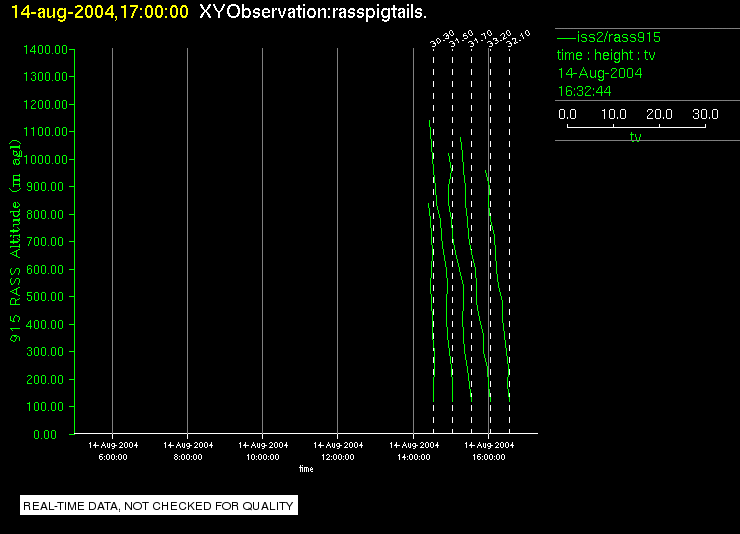Select the y-axis label '600.00'
This screenshot has width=740, height=534.
pos(45,269)
